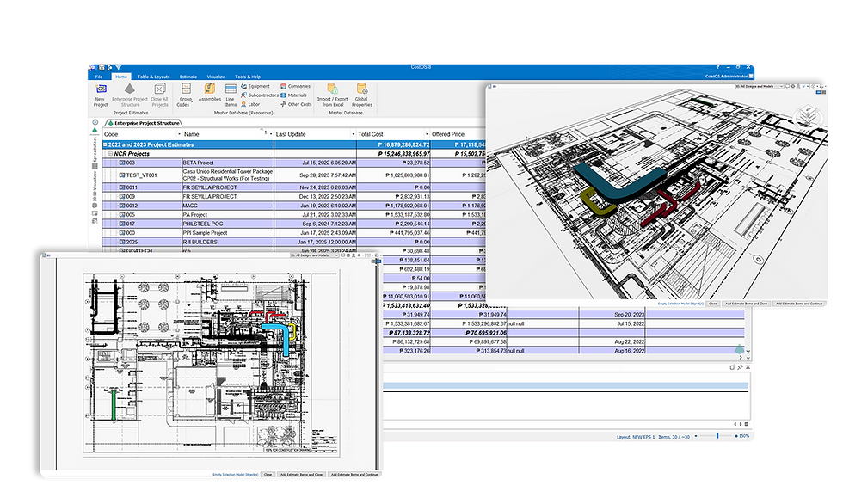Viewport: 843px width, 504px height.
Task: Open Group Codes from ribbon
Action: point(186,95)
